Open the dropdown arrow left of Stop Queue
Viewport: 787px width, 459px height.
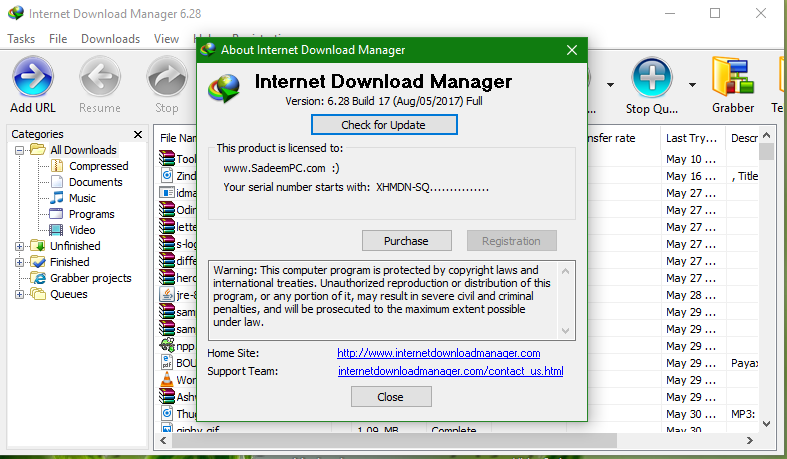coord(610,85)
